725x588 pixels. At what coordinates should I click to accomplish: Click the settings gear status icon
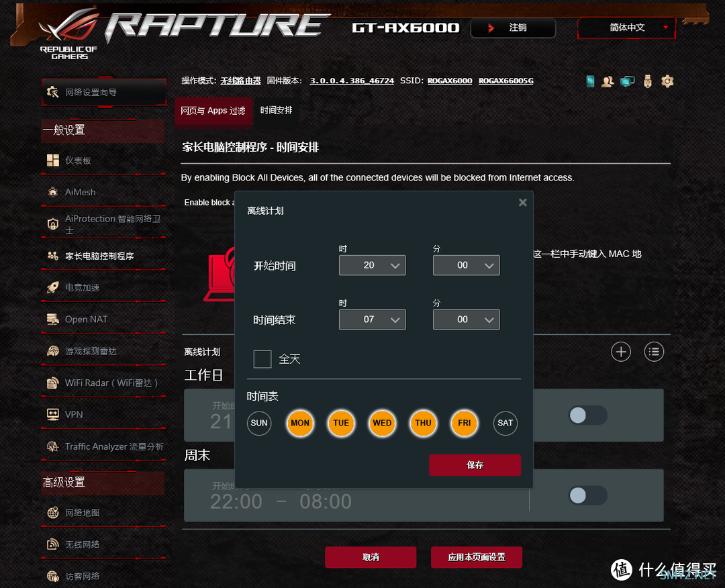coord(667,81)
